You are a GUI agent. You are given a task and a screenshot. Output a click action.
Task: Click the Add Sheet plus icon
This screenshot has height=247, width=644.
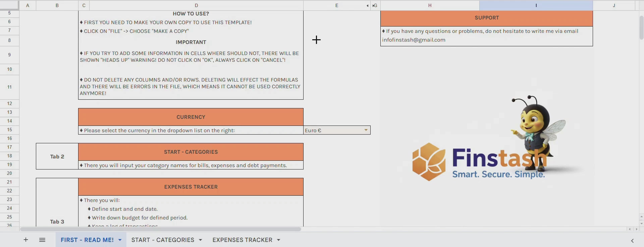pyautogui.click(x=26, y=240)
